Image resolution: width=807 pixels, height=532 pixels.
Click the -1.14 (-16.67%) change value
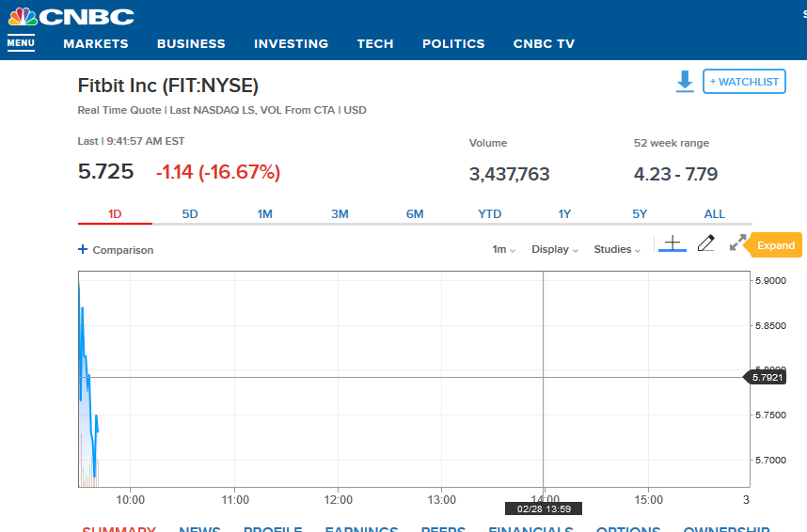point(218,172)
